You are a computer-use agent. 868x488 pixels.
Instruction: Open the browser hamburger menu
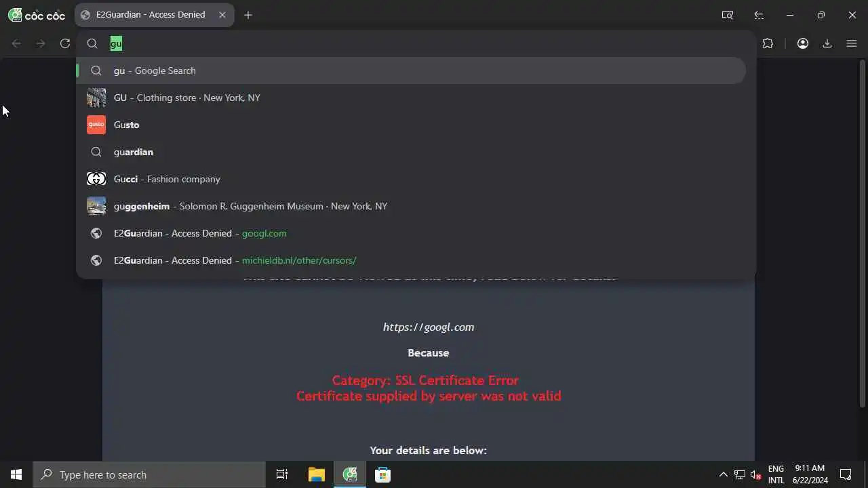click(852, 43)
